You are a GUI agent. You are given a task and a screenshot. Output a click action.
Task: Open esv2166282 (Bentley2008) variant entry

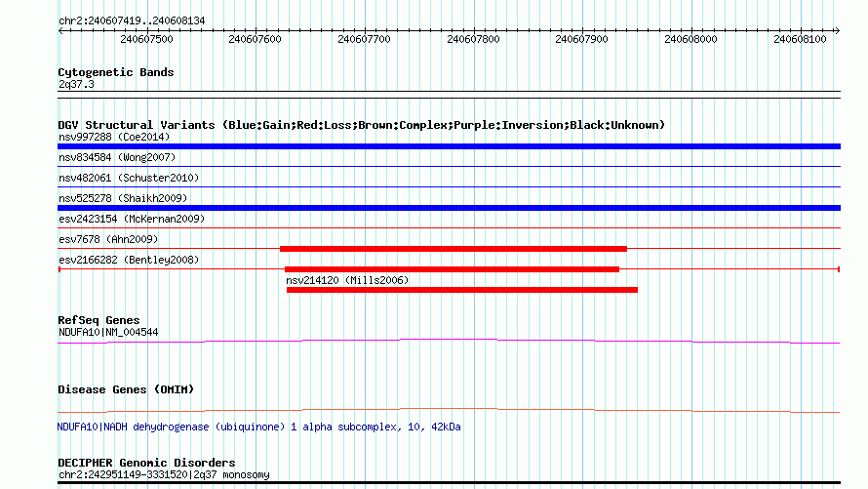click(129, 260)
